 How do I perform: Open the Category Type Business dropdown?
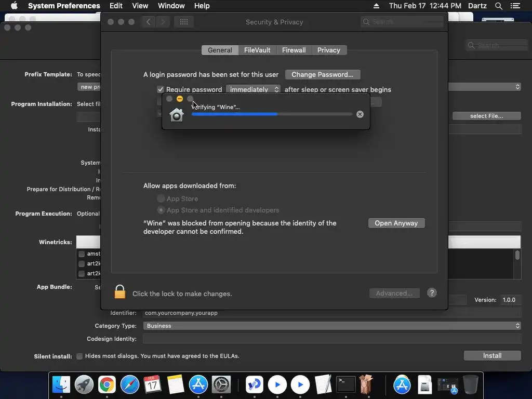click(332, 326)
